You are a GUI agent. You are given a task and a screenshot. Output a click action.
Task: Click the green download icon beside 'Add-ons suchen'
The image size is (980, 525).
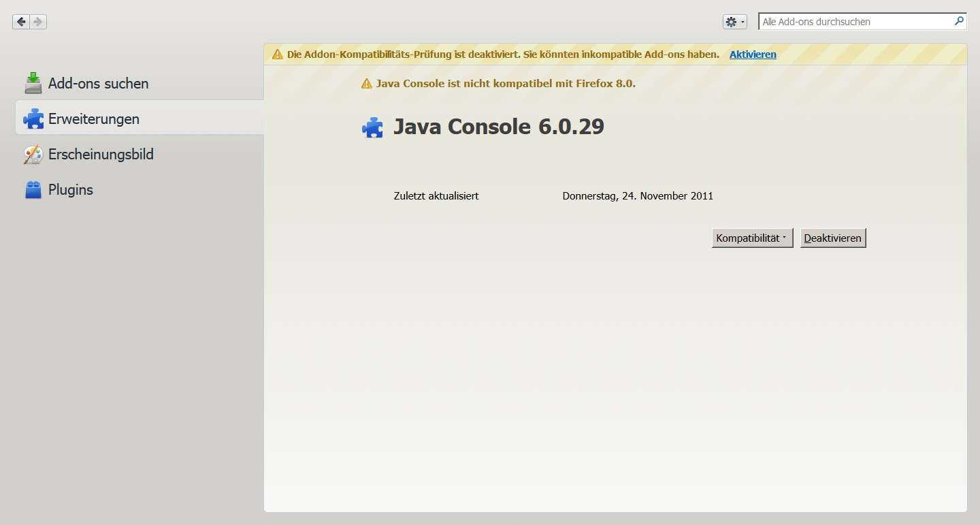tap(33, 83)
